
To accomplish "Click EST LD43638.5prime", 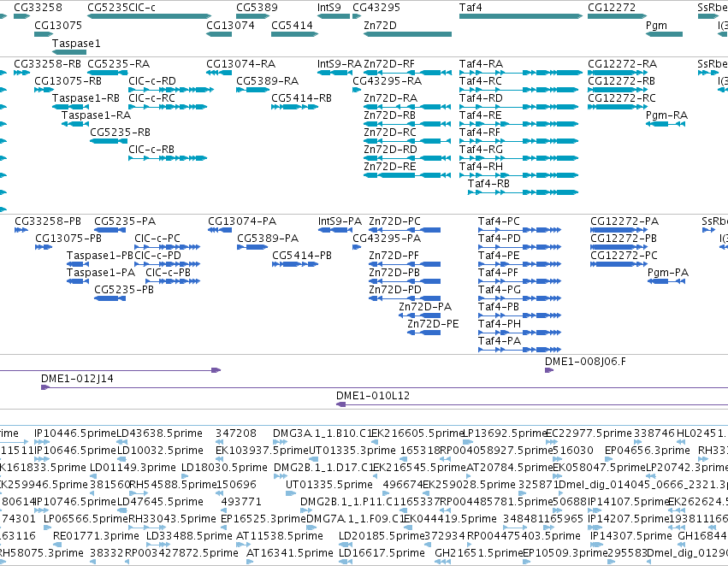I will pos(160,433).
